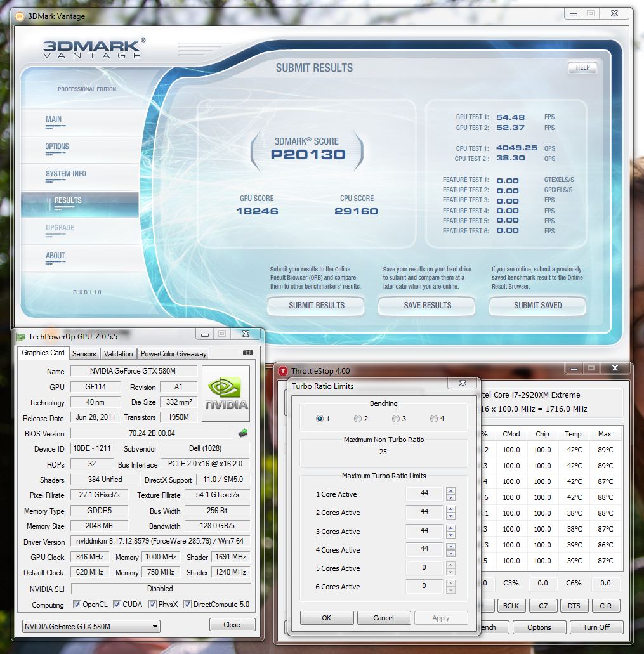Increase the 3 Cores Active ratio
The image size is (644, 654).
[x=450, y=528]
